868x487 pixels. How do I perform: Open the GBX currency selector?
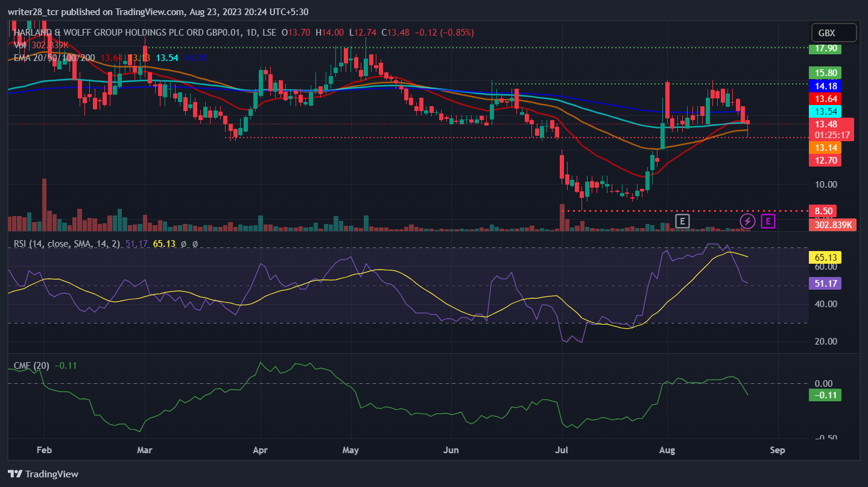click(834, 33)
